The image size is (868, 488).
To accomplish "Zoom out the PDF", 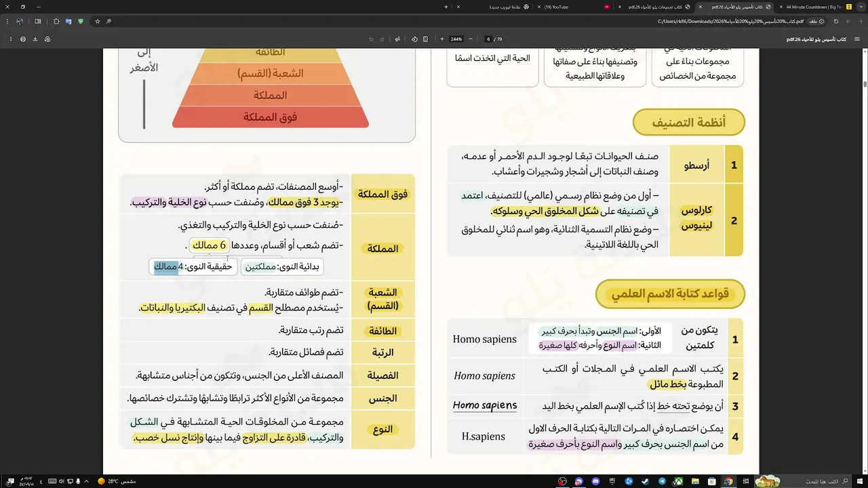I will tap(471, 39).
